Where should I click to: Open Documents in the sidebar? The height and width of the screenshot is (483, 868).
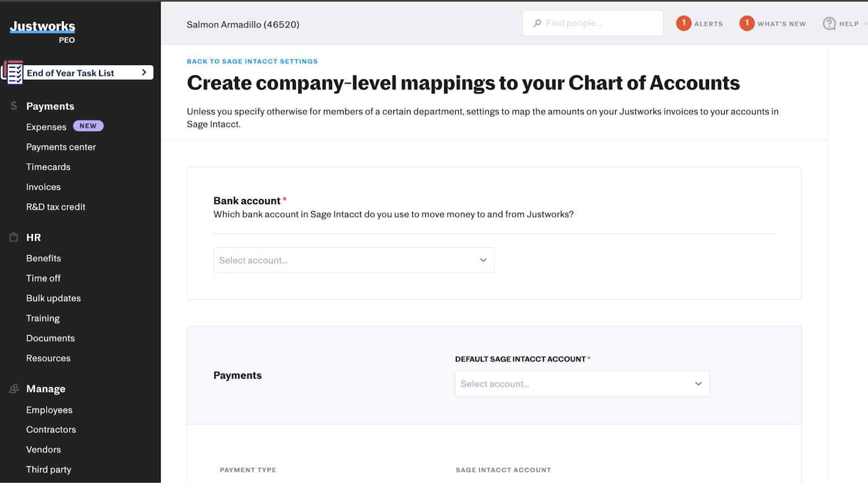pyautogui.click(x=50, y=338)
